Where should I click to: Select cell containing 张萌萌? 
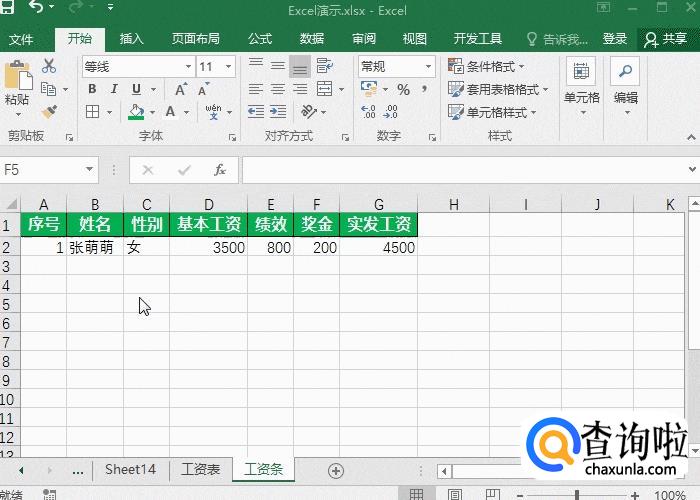[x=95, y=247]
